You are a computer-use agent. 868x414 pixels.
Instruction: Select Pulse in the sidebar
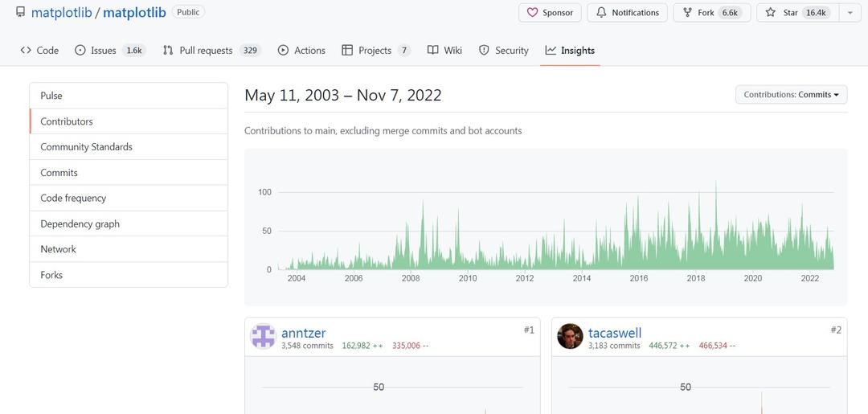(x=129, y=96)
